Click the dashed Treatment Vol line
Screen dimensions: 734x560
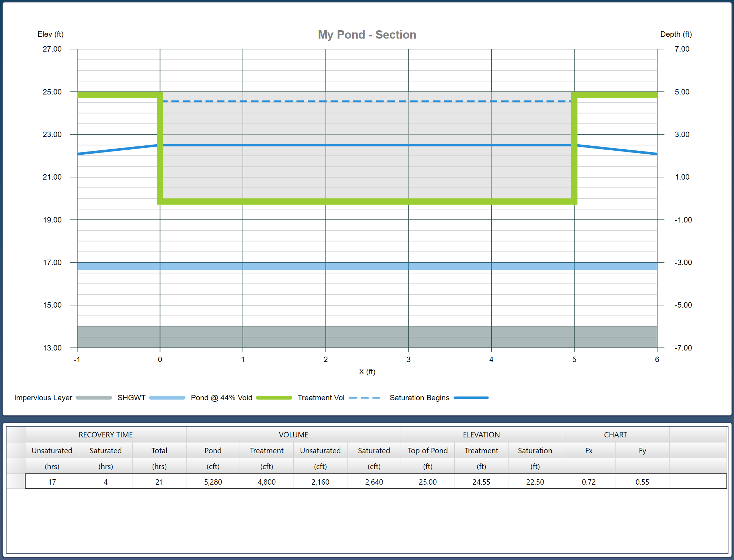click(361, 101)
